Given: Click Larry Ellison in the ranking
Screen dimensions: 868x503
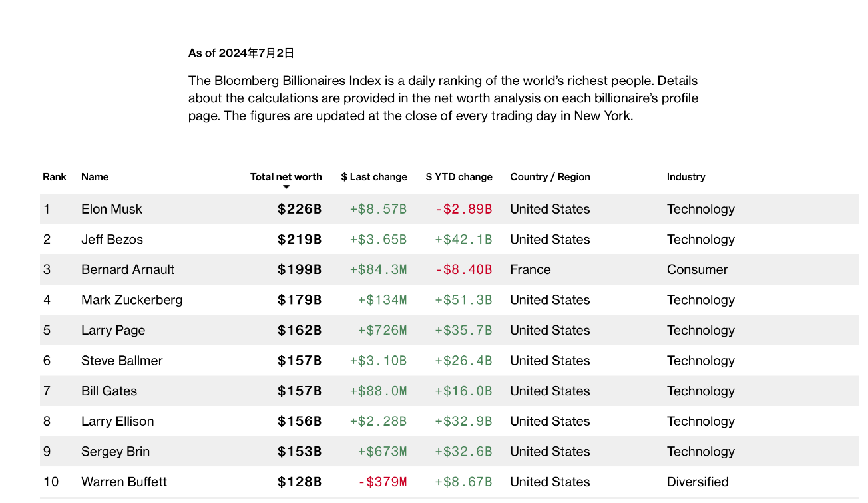Looking at the screenshot, I should click(x=117, y=421).
